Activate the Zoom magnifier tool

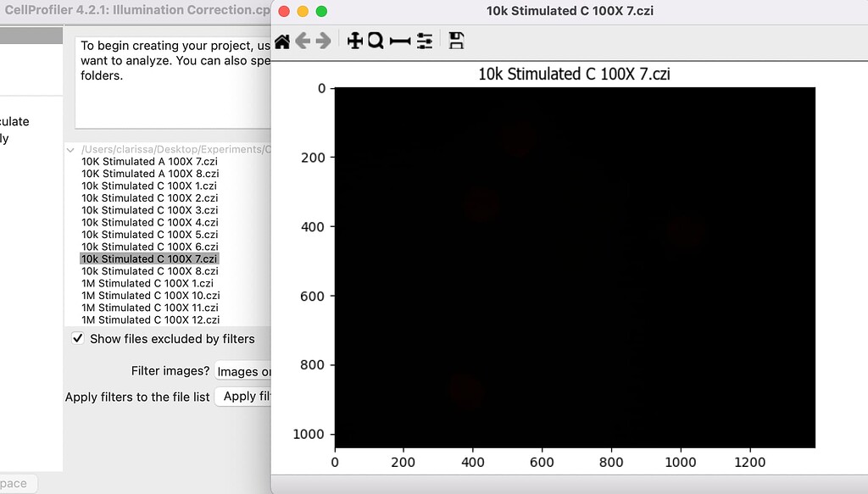(x=376, y=40)
